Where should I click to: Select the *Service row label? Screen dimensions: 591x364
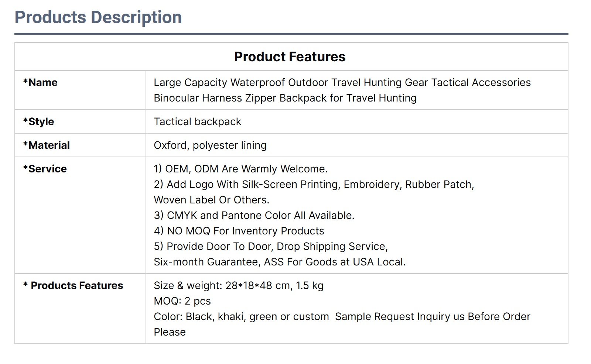pos(45,169)
